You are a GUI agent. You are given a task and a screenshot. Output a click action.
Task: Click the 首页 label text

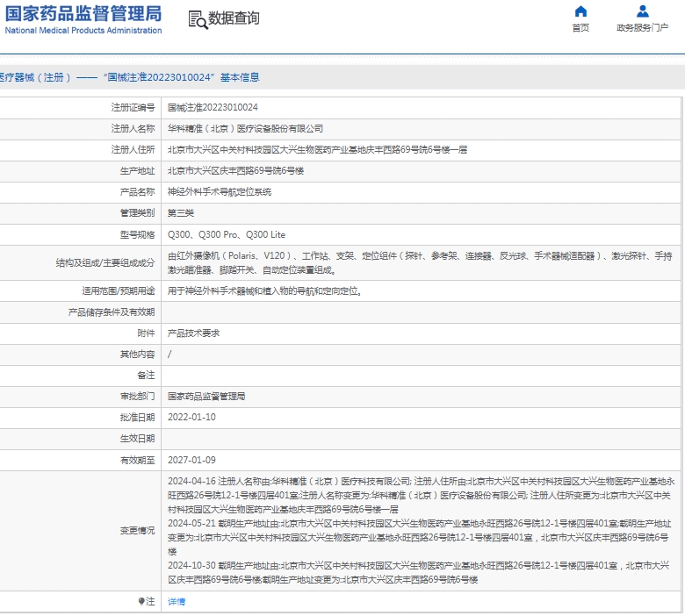[x=580, y=27]
